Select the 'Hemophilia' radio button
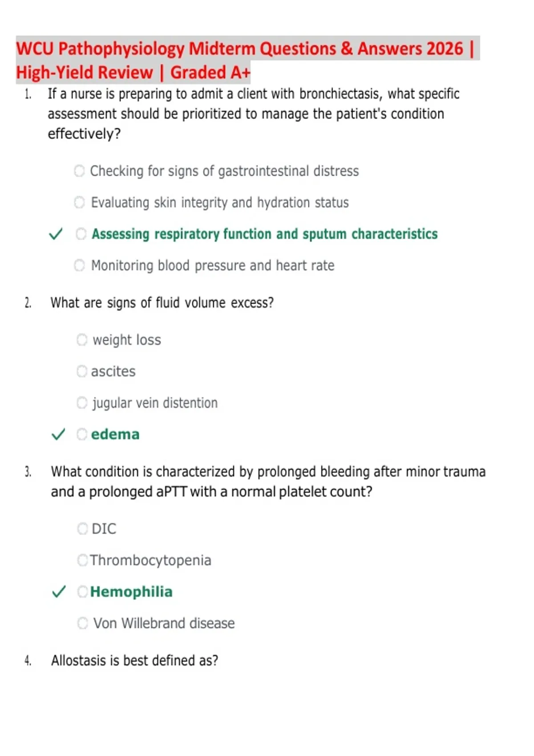 point(83,591)
